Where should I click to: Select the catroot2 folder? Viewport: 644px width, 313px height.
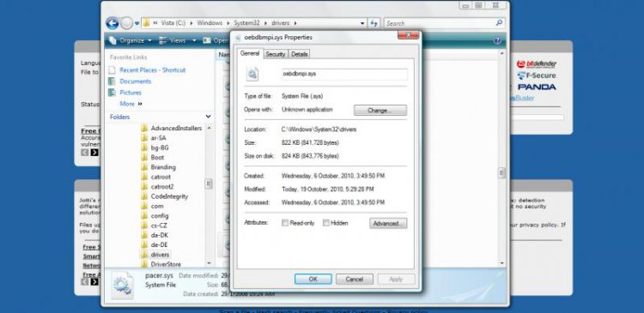[x=162, y=187]
